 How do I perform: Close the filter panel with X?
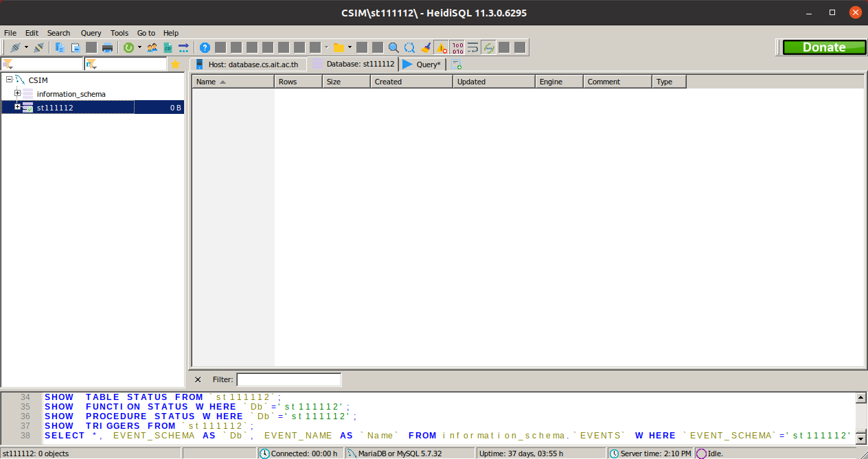click(x=198, y=379)
